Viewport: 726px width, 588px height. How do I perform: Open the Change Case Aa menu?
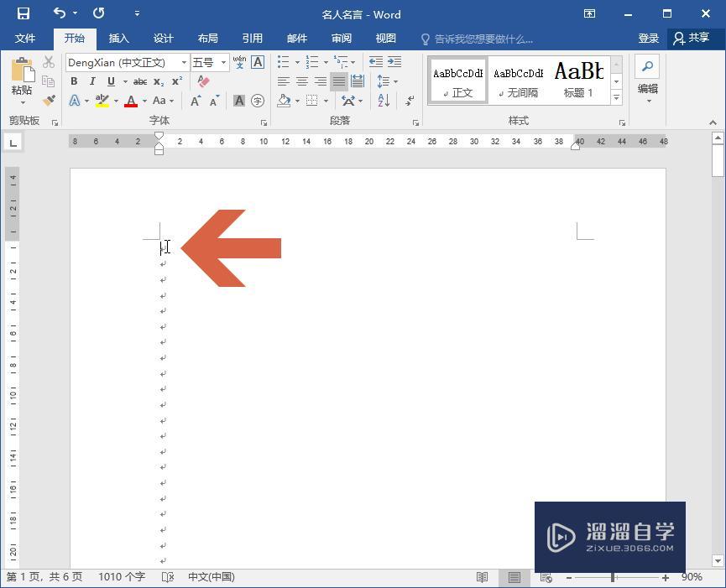coord(163,101)
